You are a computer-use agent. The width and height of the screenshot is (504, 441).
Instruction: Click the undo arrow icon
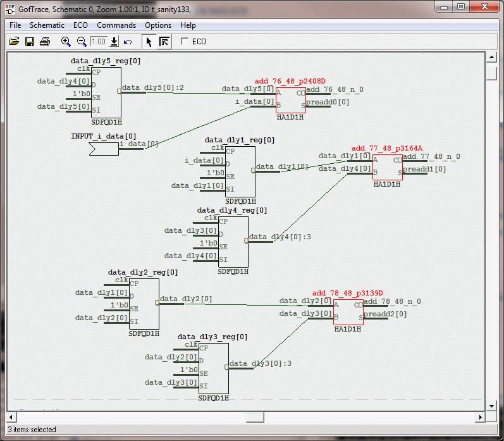(128, 42)
